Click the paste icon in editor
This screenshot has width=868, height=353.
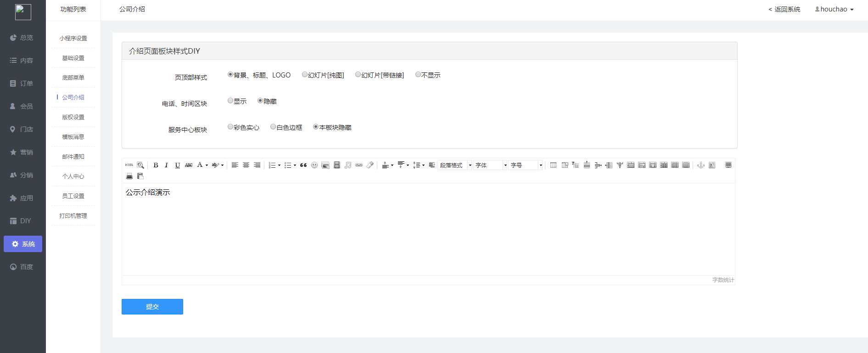[x=140, y=176]
